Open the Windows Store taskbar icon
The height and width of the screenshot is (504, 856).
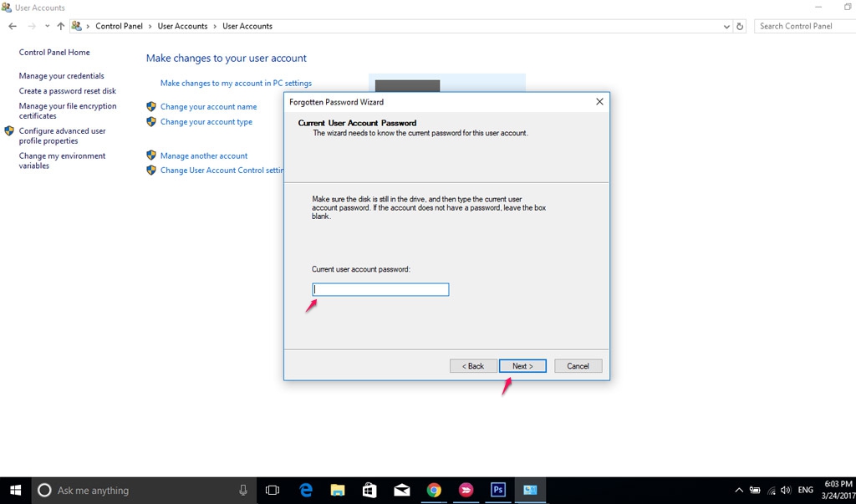coord(369,490)
